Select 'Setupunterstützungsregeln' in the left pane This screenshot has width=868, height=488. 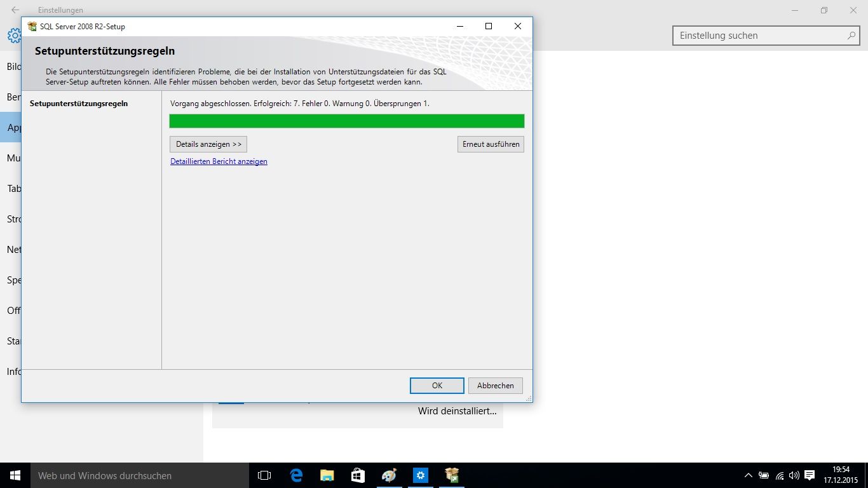click(x=79, y=104)
